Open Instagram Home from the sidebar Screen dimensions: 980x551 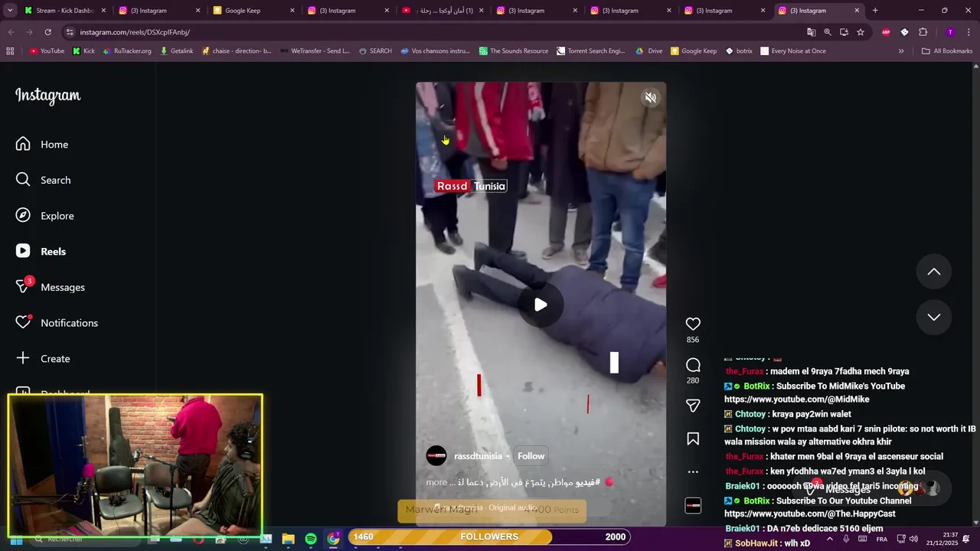tap(42, 144)
